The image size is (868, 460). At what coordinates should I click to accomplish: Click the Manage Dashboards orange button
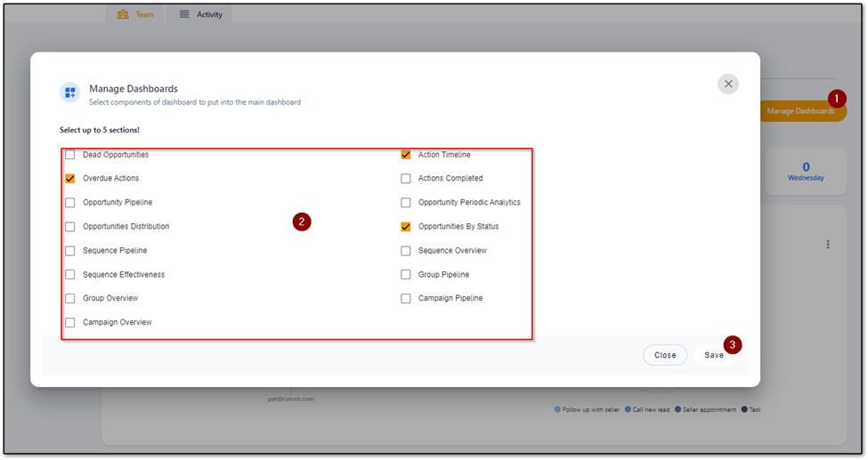point(802,111)
